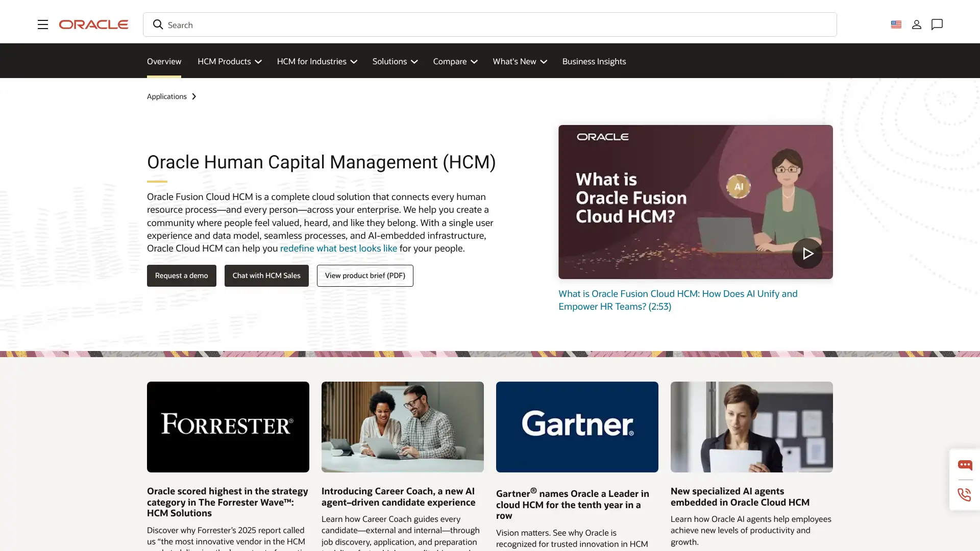The width and height of the screenshot is (980, 551).
Task: Open the Gartner names Oracle a Leader headline
Action: pos(573,504)
